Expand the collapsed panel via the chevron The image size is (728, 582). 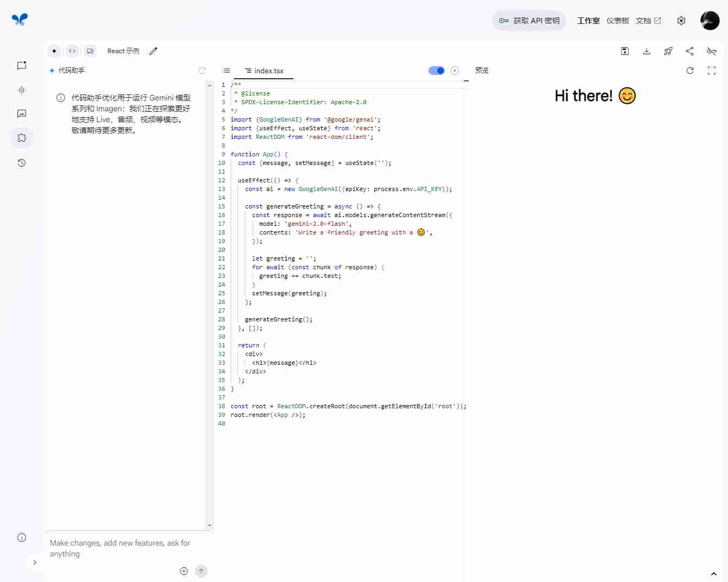[x=35, y=562]
